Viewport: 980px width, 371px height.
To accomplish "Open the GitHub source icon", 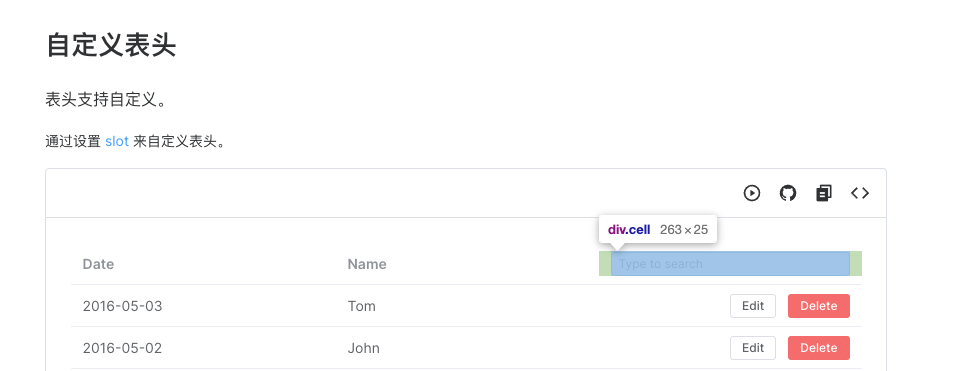I will (x=788, y=194).
